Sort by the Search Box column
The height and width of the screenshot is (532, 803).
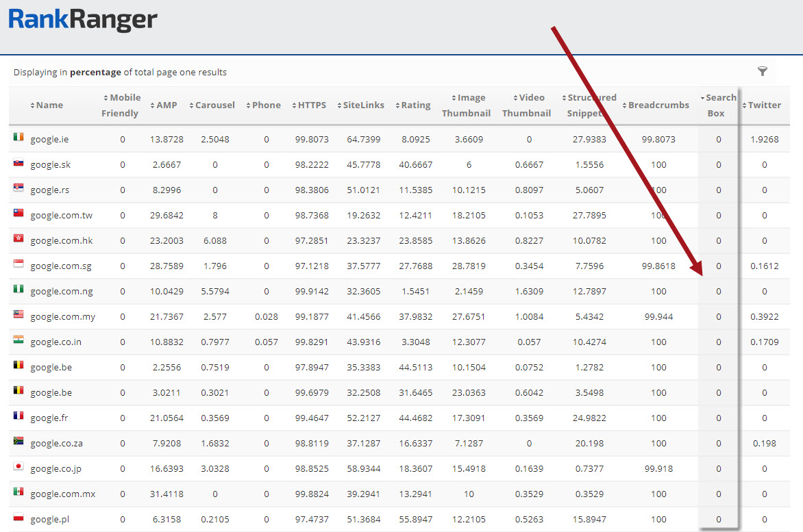718,105
